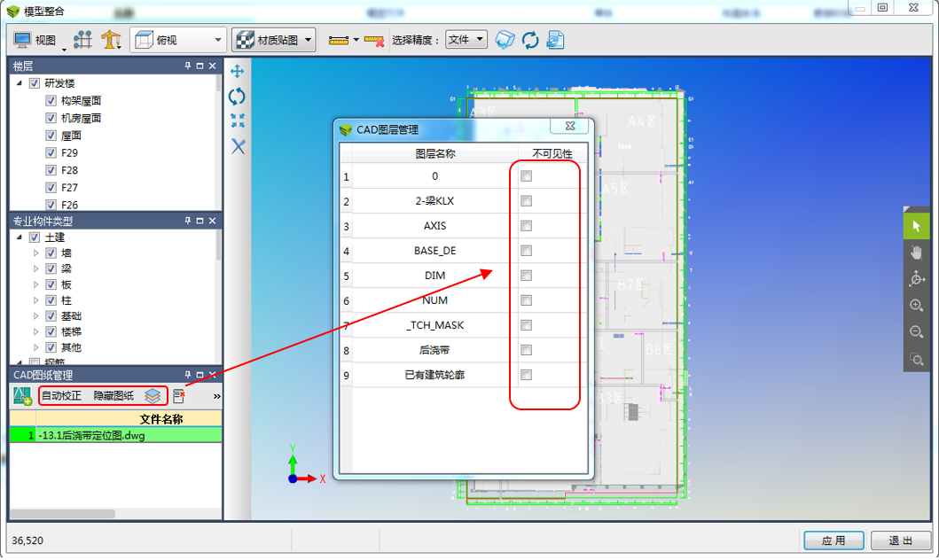Click the axis grid icon in toolbar
This screenshot has width=939, height=560.
pos(82,40)
